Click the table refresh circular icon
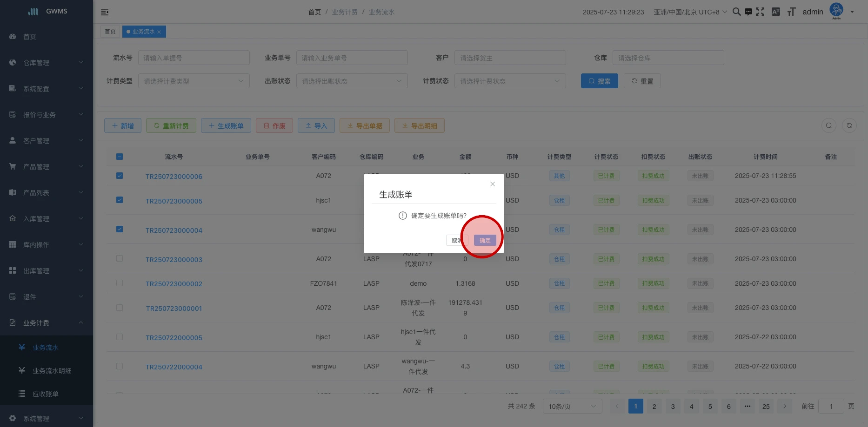This screenshot has width=868, height=427. [x=849, y=125]
